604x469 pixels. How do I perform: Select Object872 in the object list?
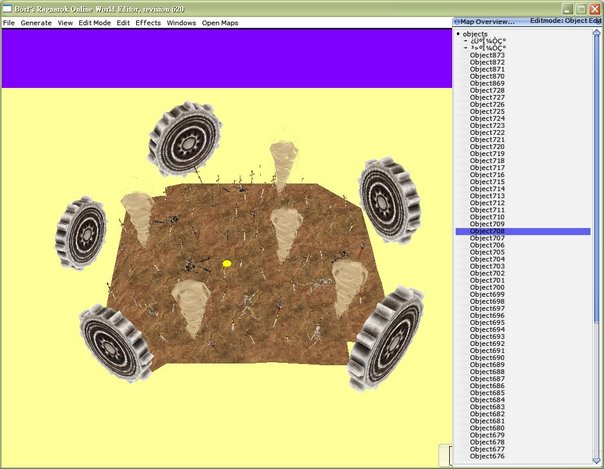487,62
